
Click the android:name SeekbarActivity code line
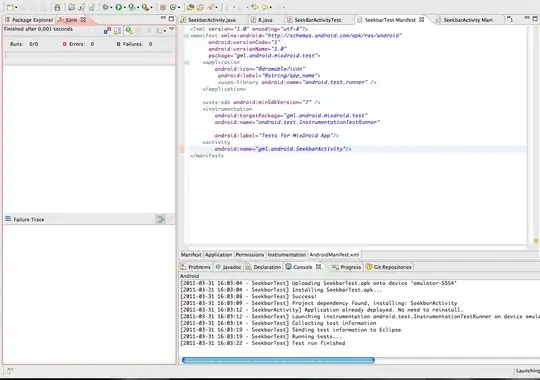point(283,149)
